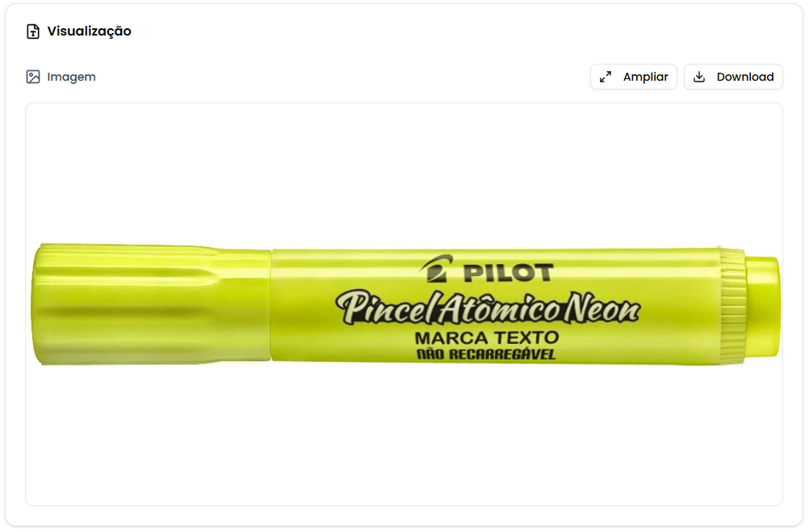The width and height of the screenshot is (809, 532).
Task: Click the NÃO RECARREGÁVEL text on marker
Action: [x=486, y=354]
